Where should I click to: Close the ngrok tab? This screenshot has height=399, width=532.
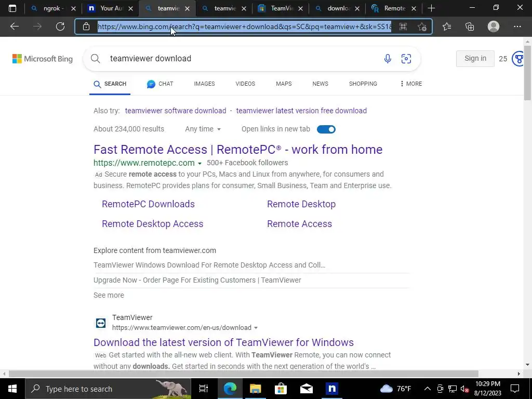click(73, 8)
